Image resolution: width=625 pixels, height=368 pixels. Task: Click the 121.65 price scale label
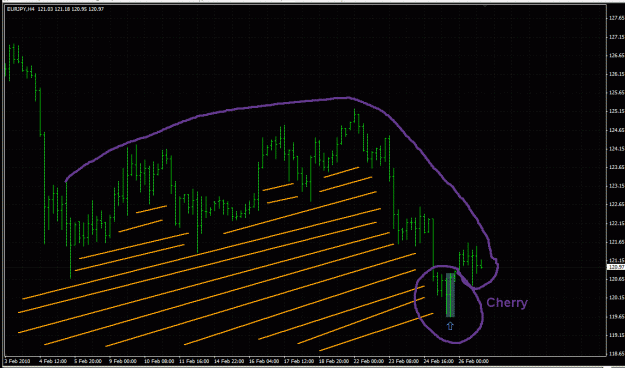point(617,242)
